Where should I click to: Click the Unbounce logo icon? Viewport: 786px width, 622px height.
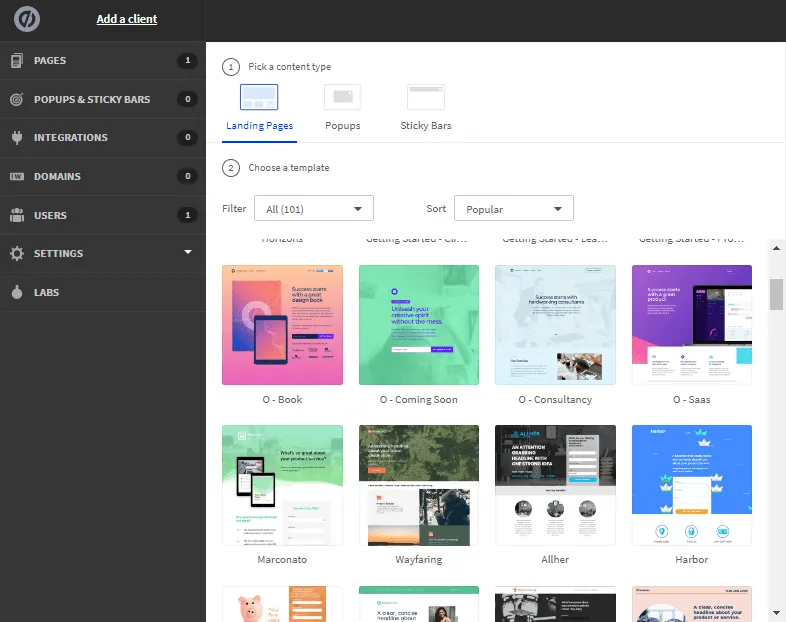[27, 19]
